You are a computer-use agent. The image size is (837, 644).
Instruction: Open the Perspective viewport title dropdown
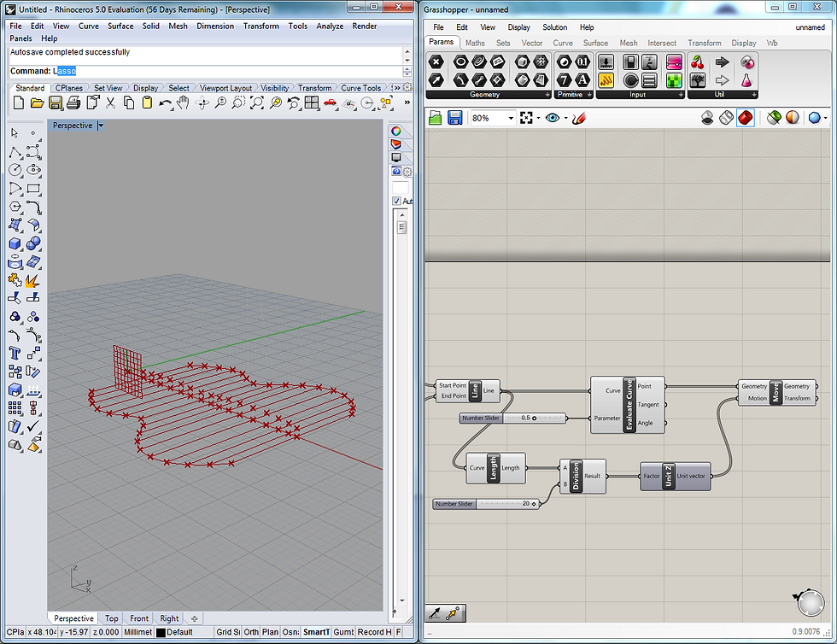[101, 126]
